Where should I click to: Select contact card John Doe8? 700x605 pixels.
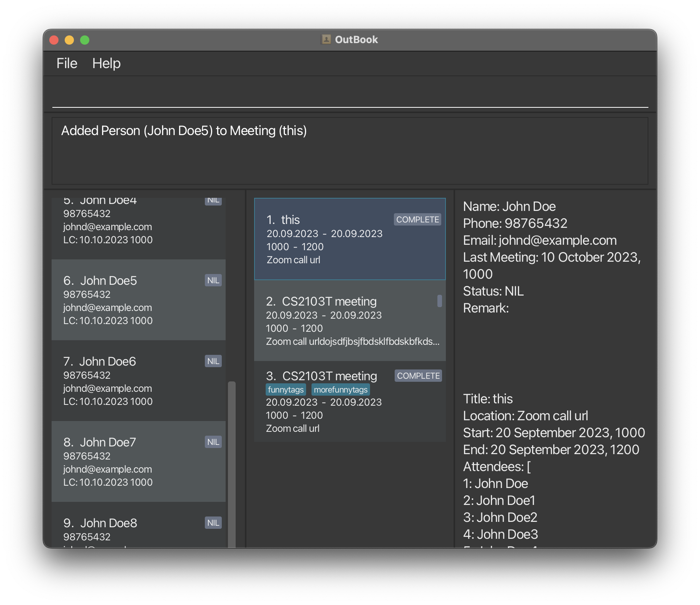click(x=139, y=525)
